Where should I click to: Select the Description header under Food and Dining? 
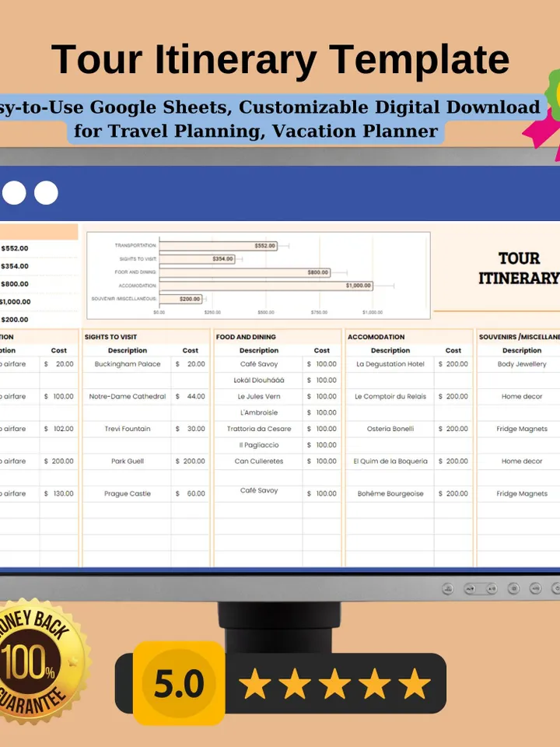point(258,350)
